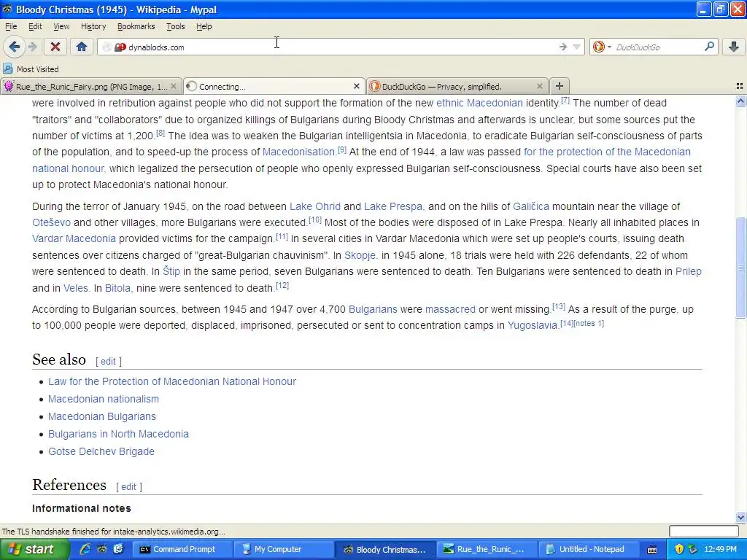Select the Connecting... tab
The height and width of the screenshot is (560, 747).
[274, 86]
